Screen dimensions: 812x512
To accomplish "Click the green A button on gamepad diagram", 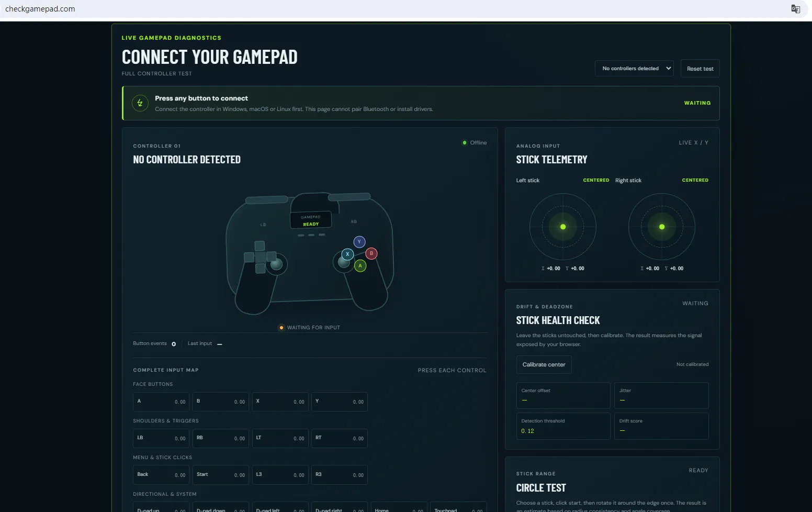I will (360, 266).
